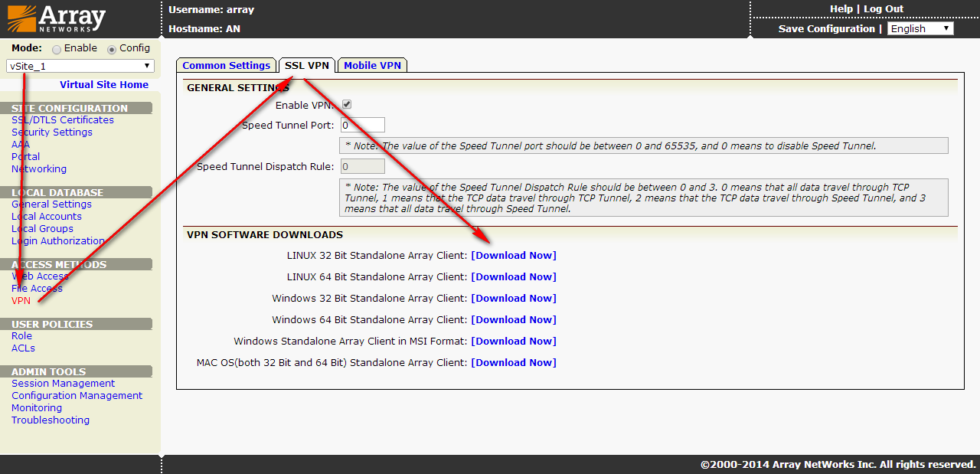Download the LINUX 32 Bit Array Client
This screenshot has width=980, height=474.
click(x=514, y=255)
